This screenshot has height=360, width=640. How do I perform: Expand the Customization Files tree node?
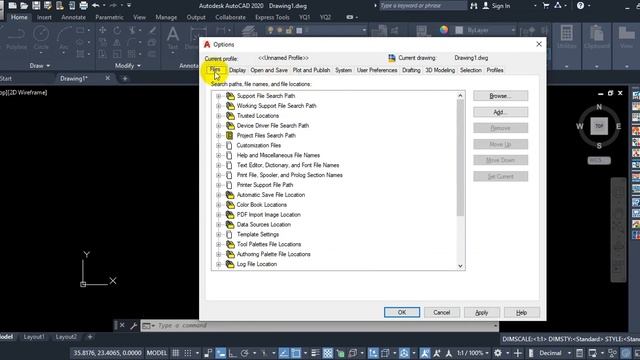coord(218,145)
